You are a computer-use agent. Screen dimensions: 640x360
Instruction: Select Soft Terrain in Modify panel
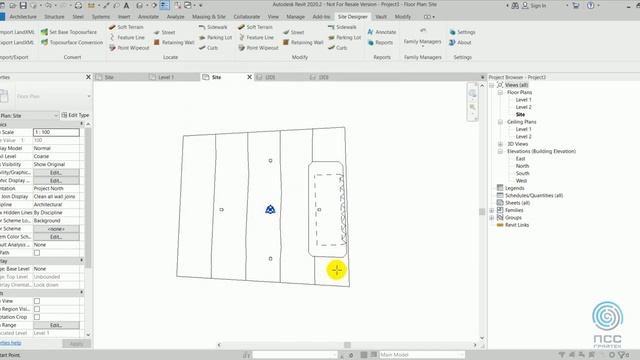click(255, 27)
